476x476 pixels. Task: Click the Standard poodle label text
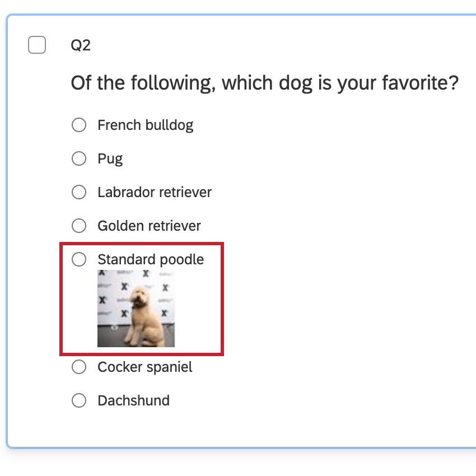click(x=151, y=259)
